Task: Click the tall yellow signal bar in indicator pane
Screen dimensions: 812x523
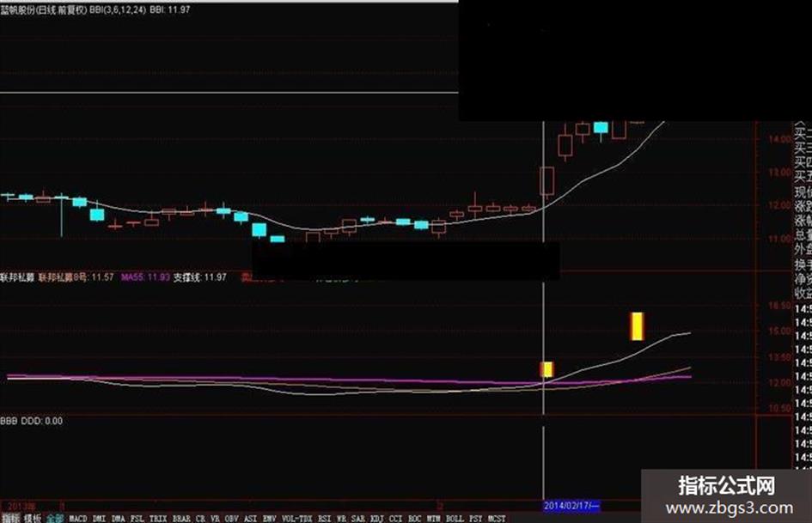Action: [637, 326]
